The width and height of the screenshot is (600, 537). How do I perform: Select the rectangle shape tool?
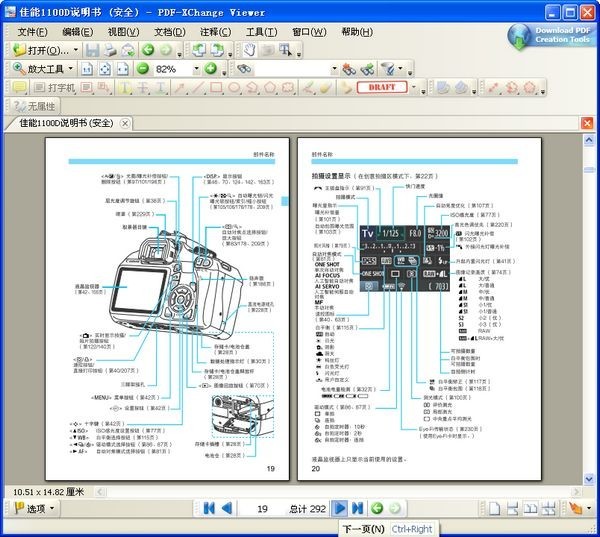[x=216, y=88]
